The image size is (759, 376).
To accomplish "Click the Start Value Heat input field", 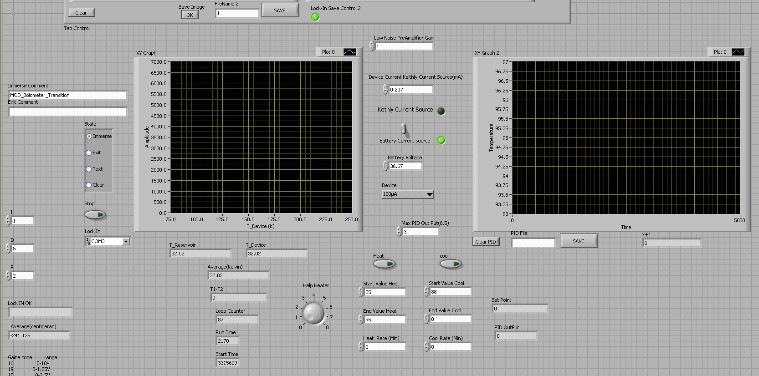I will click(385, 292).
